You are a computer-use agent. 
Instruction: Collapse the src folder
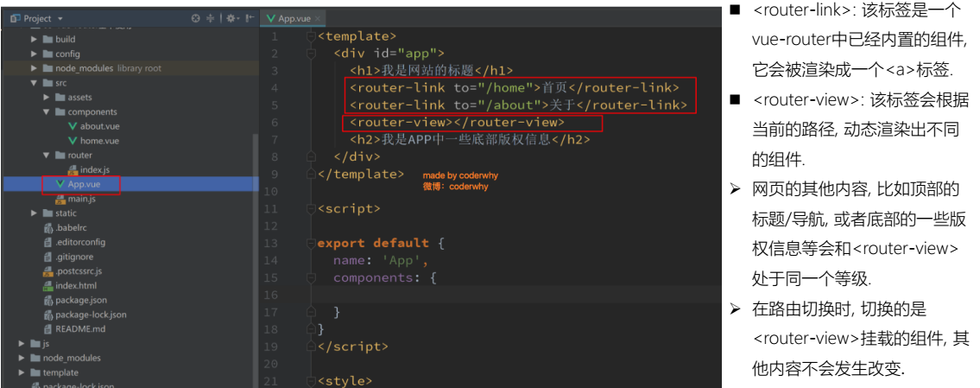coord(35,83)
